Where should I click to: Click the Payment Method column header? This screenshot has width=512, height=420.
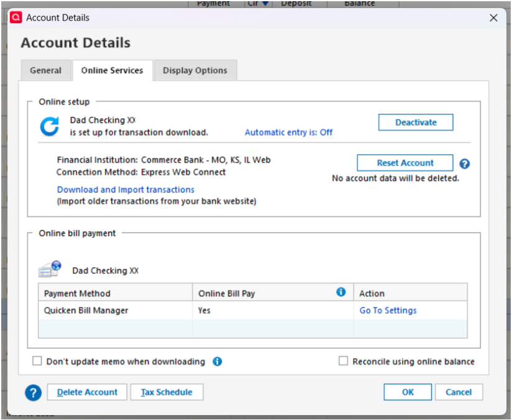coord(116,293)
